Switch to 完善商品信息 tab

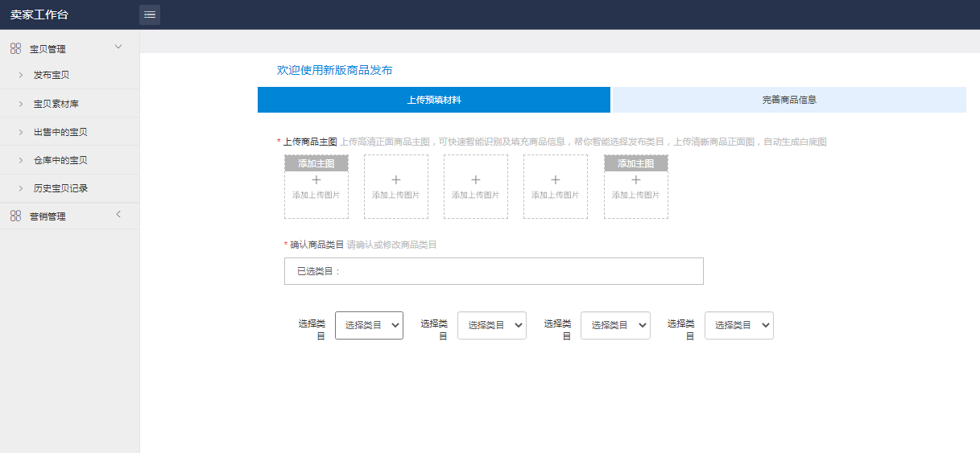(789, 100)
